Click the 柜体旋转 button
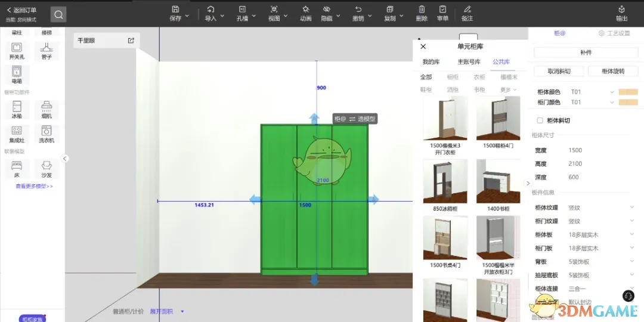The height and width of the screenshot is (322, 644). click(x=613, y=71)
